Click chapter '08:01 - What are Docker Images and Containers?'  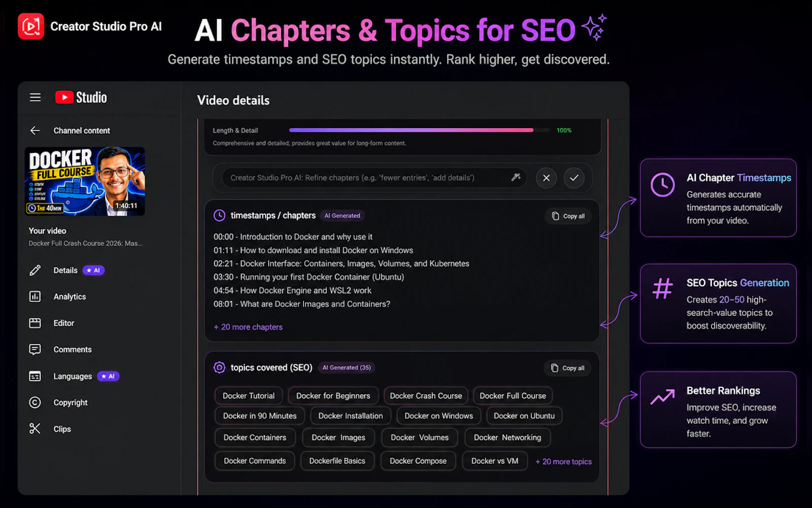[302, 304]
